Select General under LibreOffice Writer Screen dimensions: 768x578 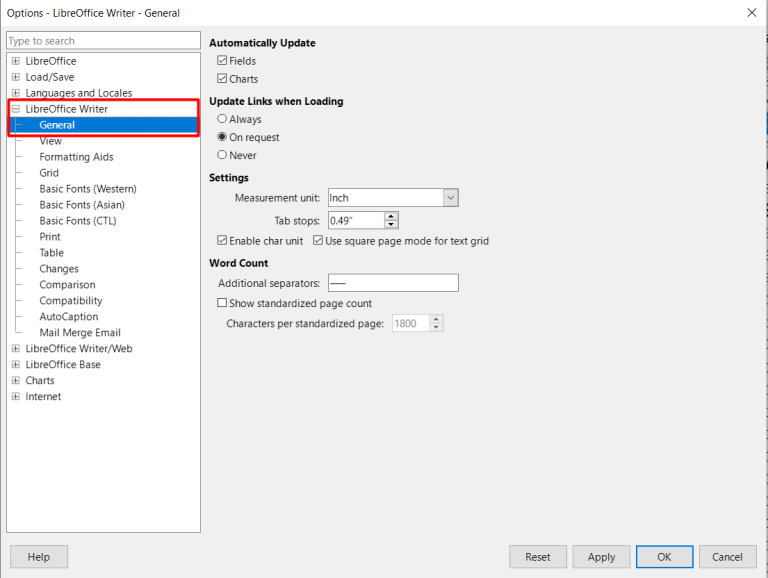coord(57,125)
